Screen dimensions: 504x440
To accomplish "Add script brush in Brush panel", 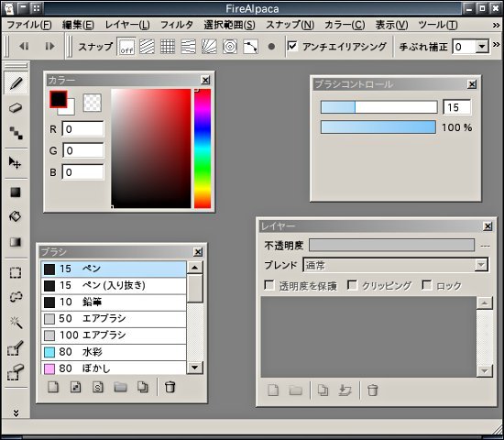I will pos(98,387).
